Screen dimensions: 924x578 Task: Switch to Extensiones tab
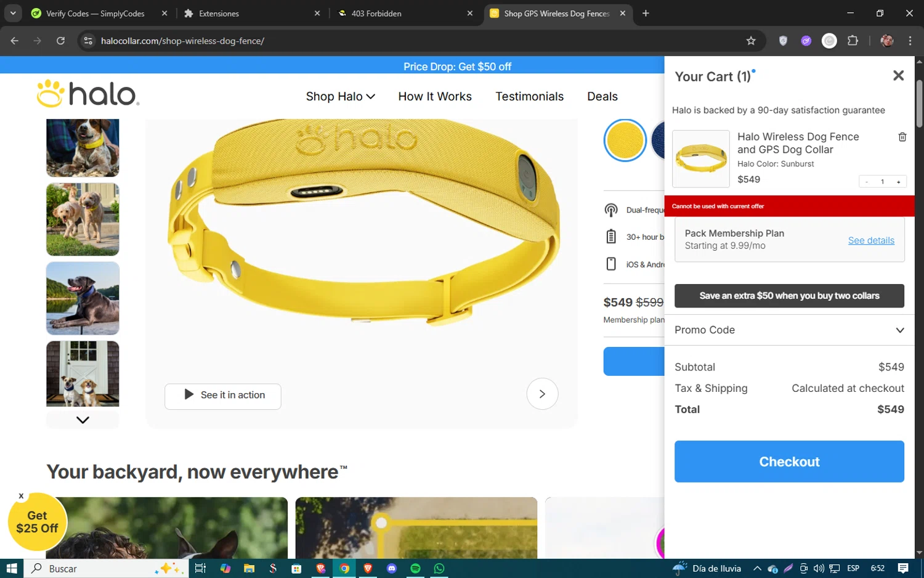(253, 14)
